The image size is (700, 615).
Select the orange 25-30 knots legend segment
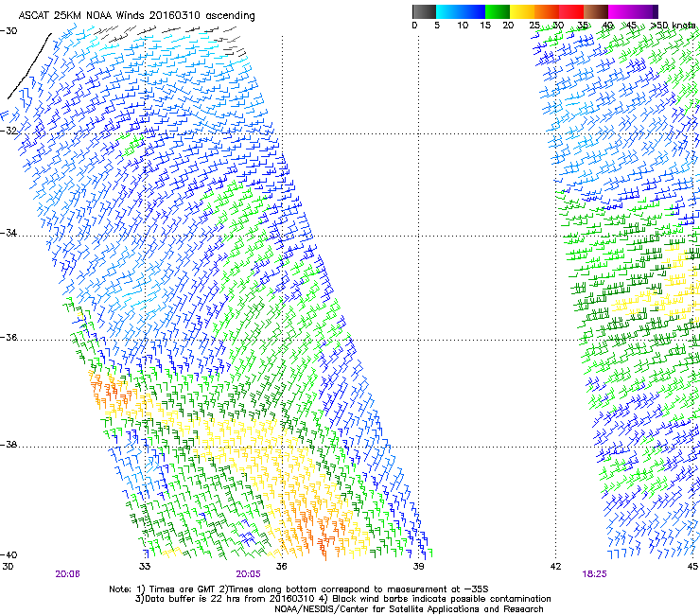(x=547, y=11)
